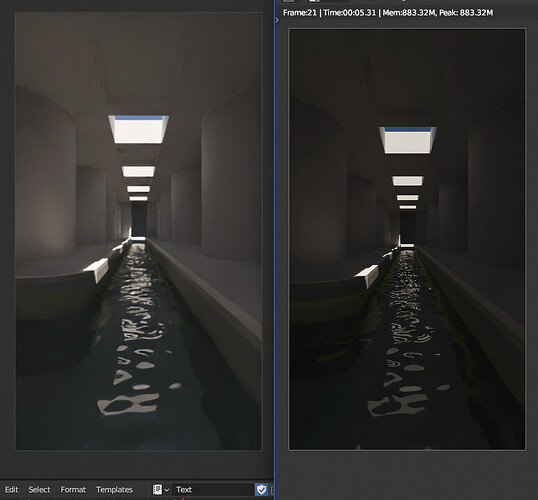Open the Edit menu in text editor
Image resolution: width=538 pixels, height=500 pixels.
[11, 489]
